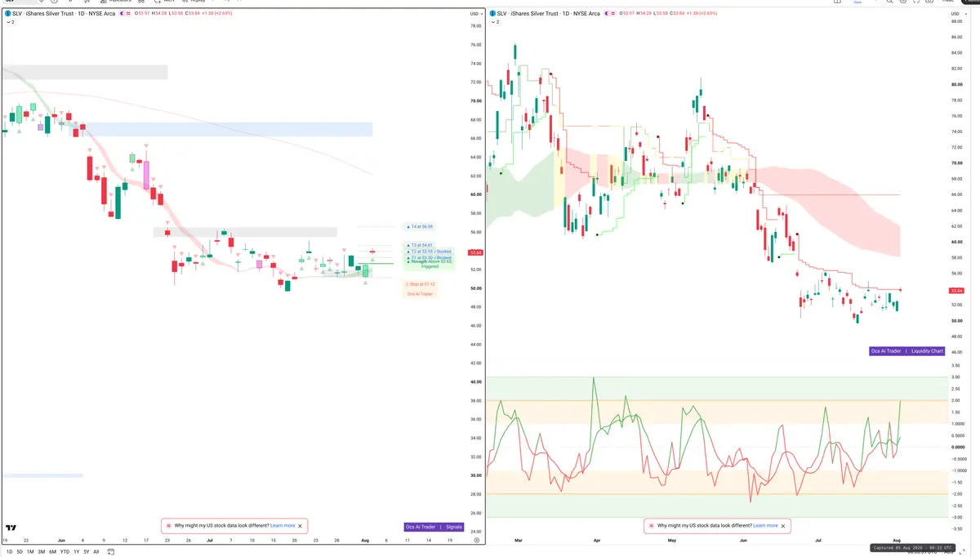Click the SLV info badge on right chart

[x=492, y=14]
